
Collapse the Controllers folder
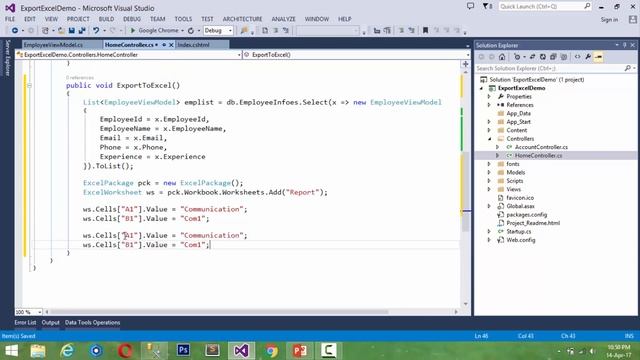pos(489,139)
